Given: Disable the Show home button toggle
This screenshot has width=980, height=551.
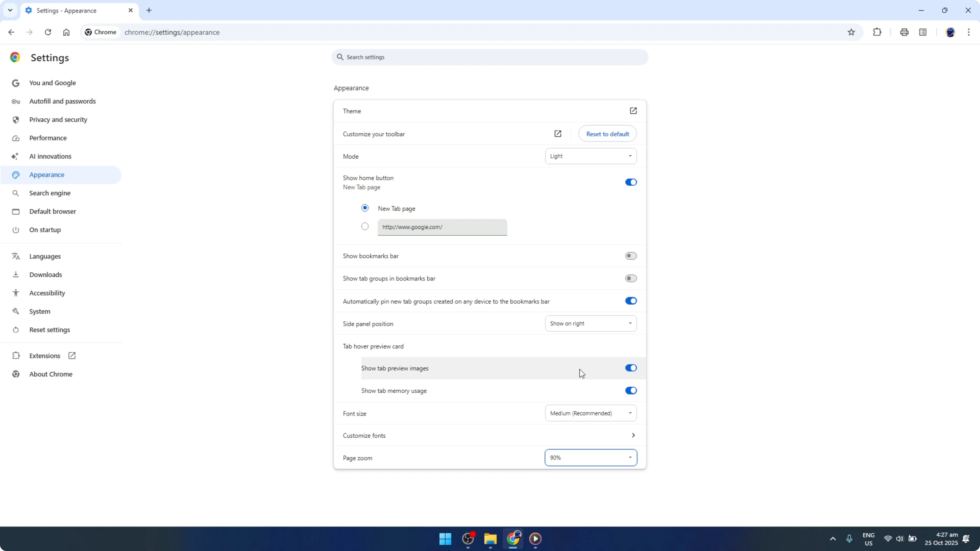Looking at the screenshot, I should 630,182.
